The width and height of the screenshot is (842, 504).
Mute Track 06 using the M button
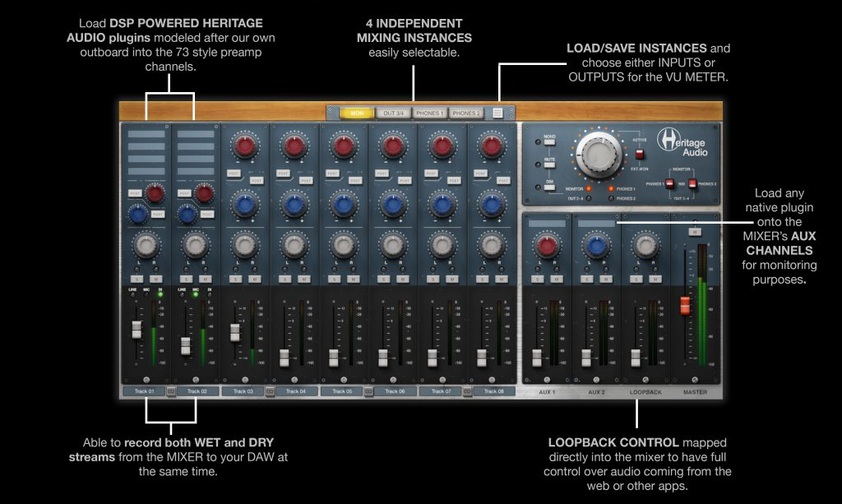[403, 279]
